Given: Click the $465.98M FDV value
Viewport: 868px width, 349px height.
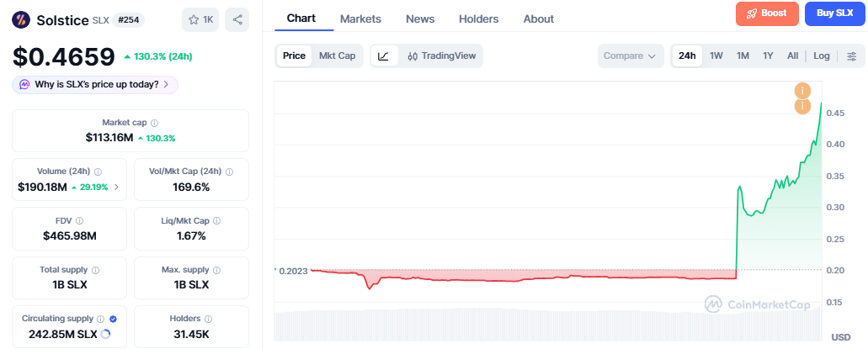Looking at the screenshot, I should [x=70, y=236].
